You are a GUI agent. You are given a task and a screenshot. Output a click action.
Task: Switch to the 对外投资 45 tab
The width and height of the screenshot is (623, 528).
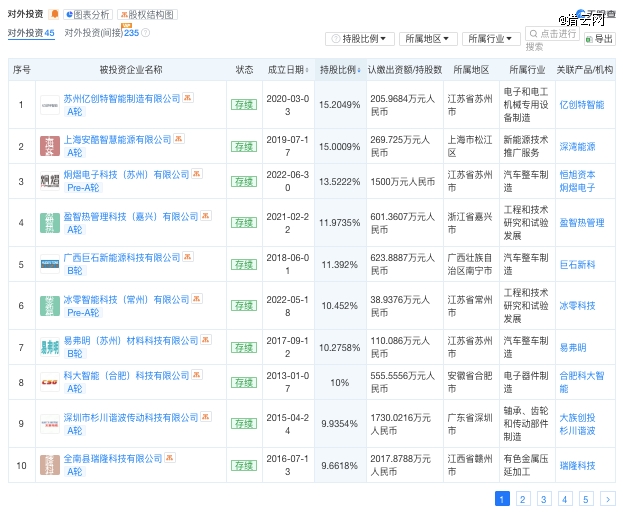click(x=31, y=33)
